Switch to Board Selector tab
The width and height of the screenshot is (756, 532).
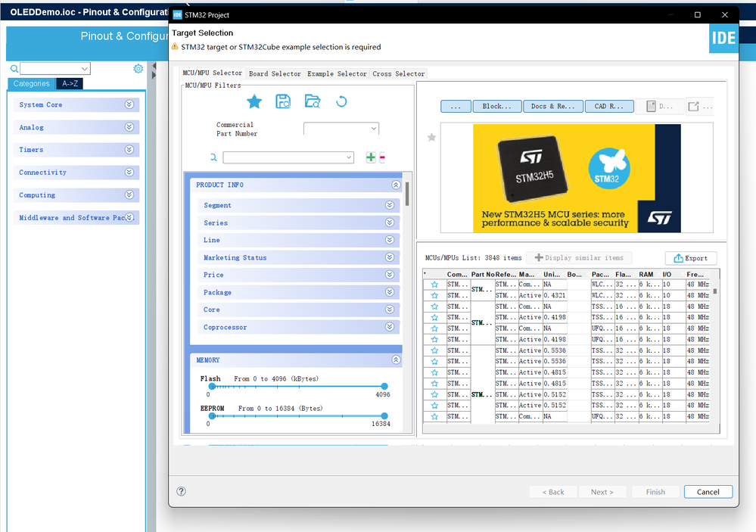(275, 74)
